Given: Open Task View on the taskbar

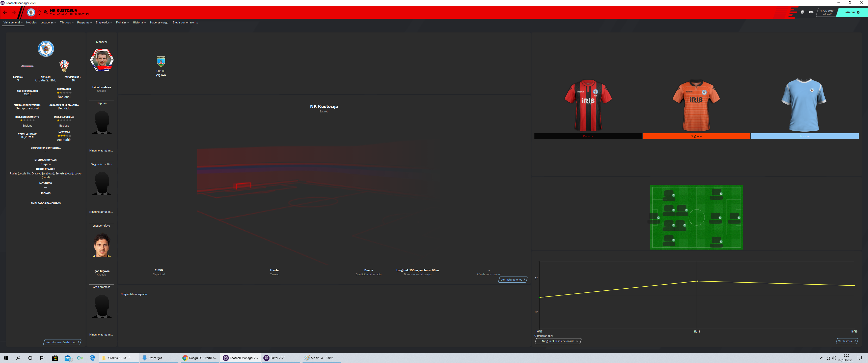Looking at the screenshot, I should click(42, 358).
